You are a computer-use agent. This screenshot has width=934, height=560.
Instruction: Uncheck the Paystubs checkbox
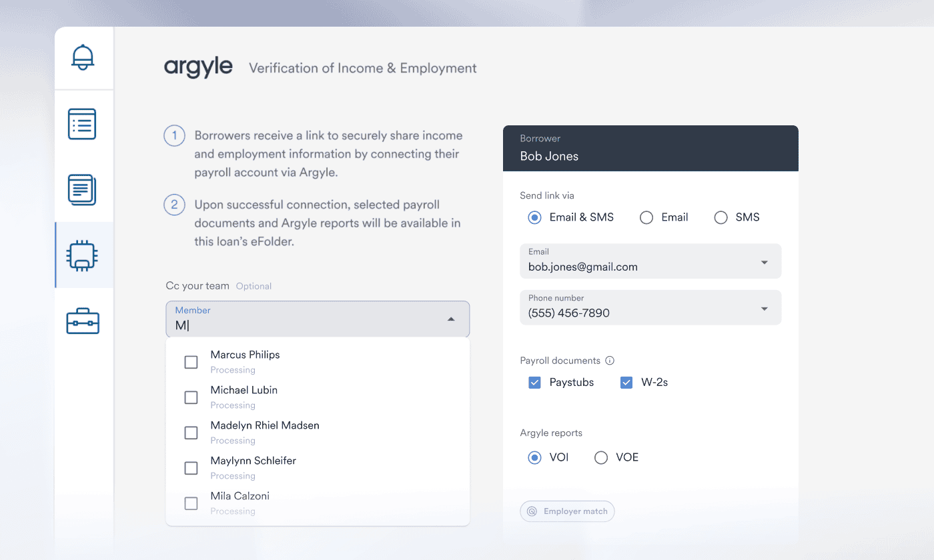point(534,383)
